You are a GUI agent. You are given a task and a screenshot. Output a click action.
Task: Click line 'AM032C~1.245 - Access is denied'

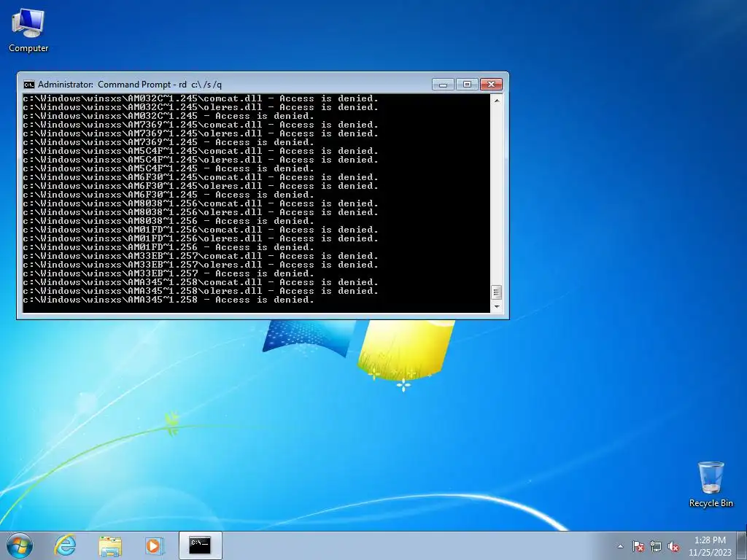click(169, 116)
